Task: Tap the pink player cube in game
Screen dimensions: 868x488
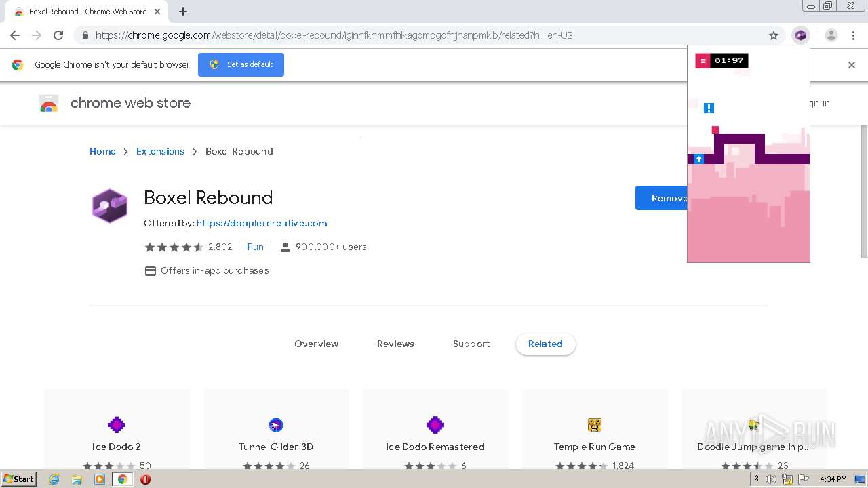Action: pos(715,129)
